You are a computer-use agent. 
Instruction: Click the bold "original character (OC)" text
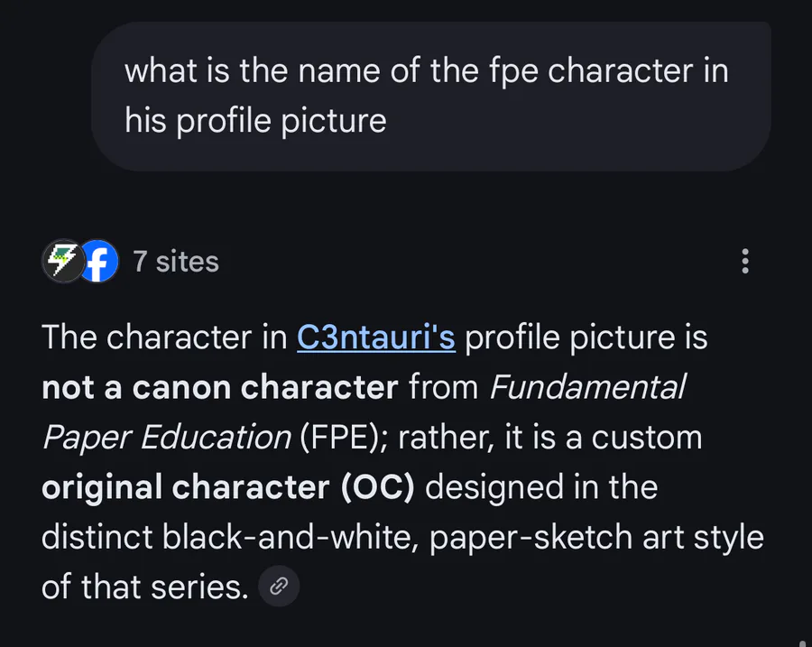[x=227, y=487]
